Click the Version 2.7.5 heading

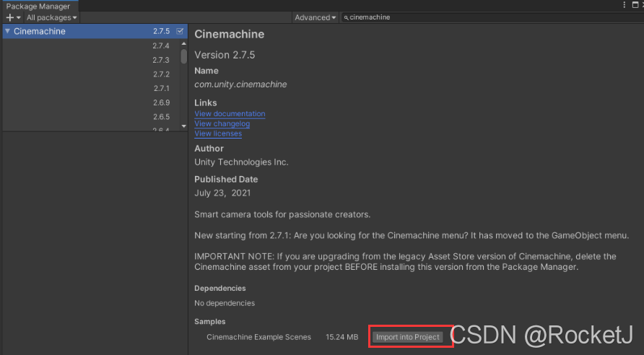(x=225, y=55)
